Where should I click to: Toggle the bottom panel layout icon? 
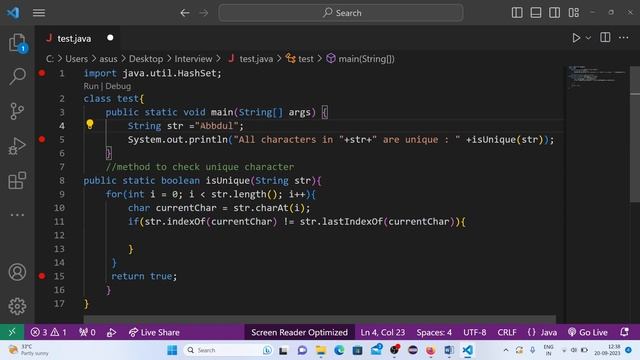tap(536, 13)
